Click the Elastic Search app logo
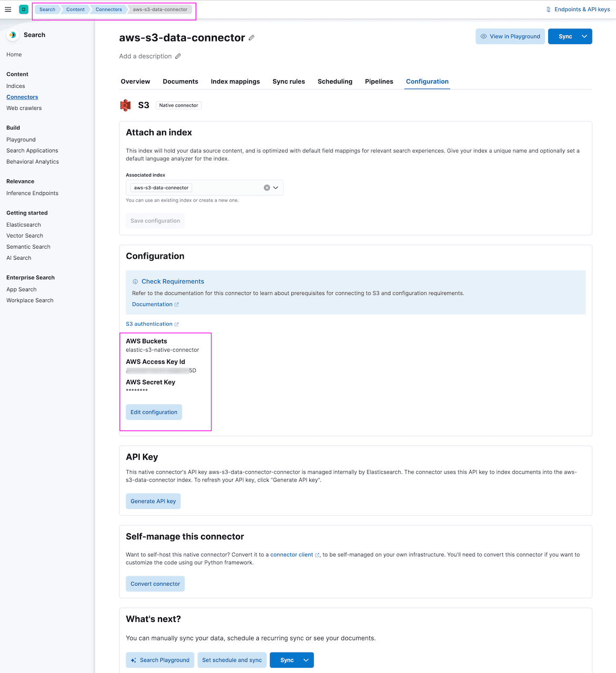The width and height of the screenshot is (616, 673). click(13, 35)
